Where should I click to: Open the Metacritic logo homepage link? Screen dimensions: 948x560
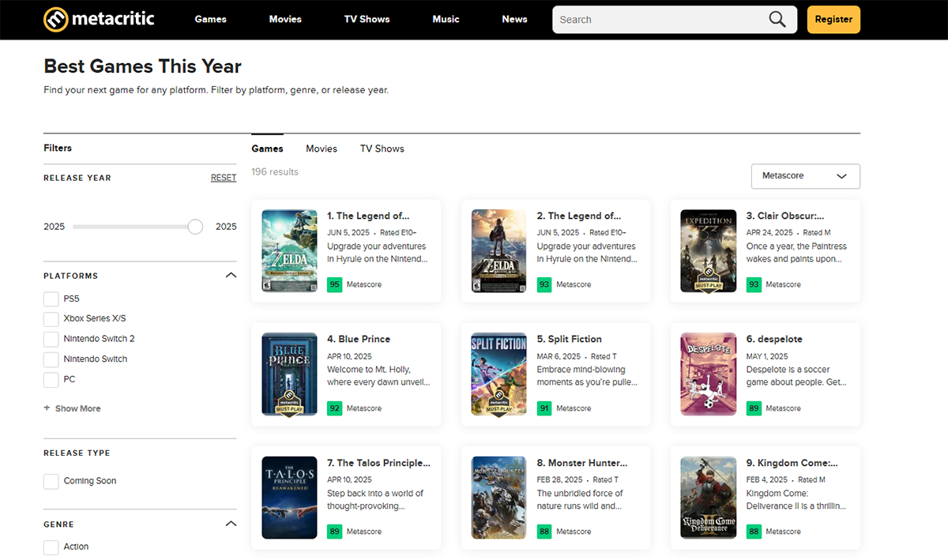[99, 19]
